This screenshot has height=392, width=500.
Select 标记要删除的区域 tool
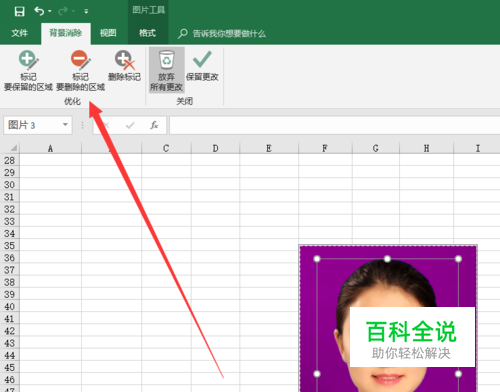pyautogui.click(x=80, y=71)
